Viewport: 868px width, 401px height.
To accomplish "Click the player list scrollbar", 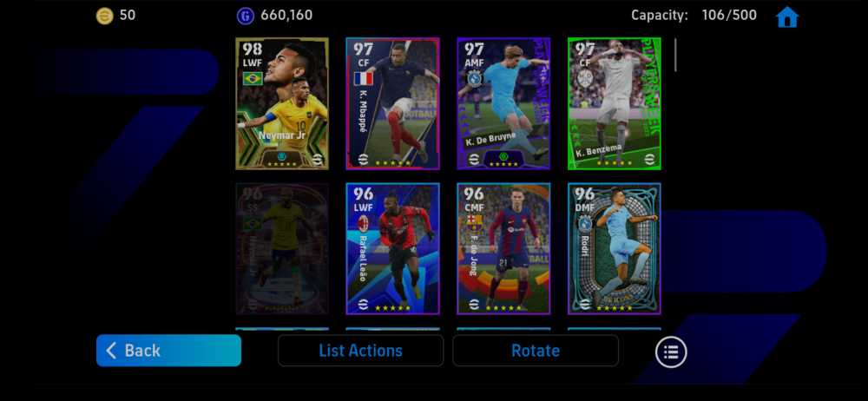I will coord(675,55).
